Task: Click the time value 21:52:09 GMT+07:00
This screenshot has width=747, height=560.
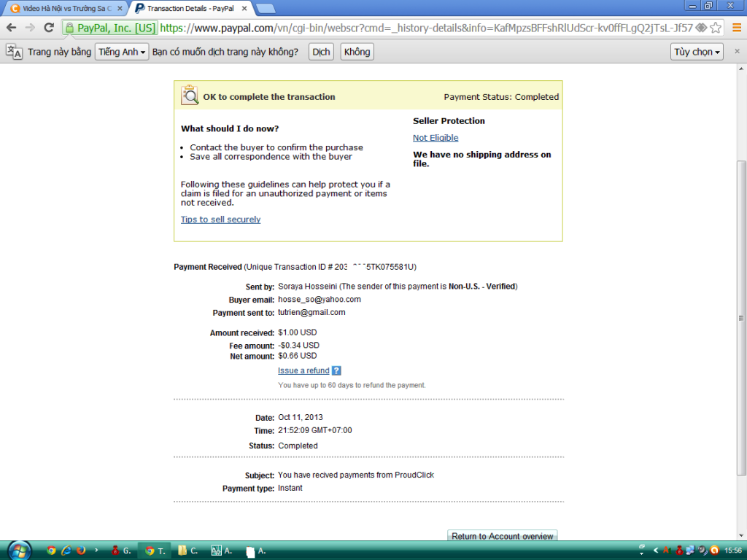Action: 315,430
